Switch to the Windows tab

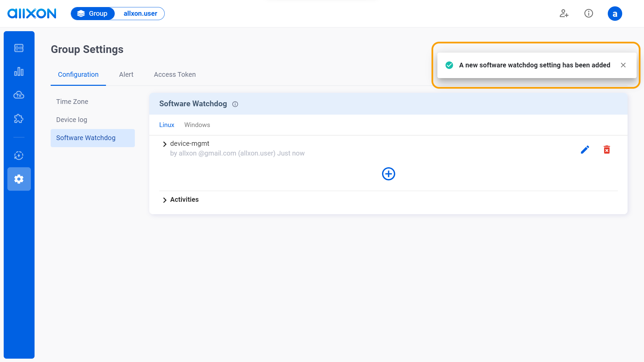197,125
